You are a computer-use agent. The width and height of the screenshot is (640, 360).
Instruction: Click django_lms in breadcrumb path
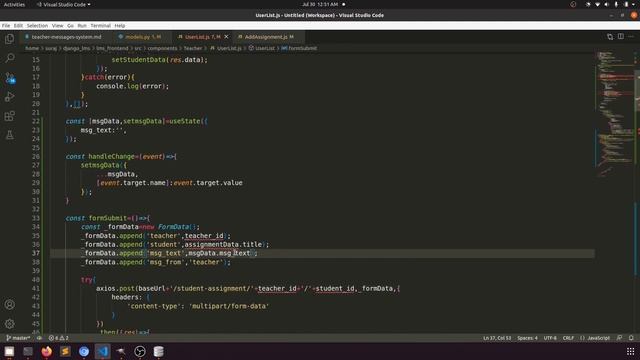pos(76,48)
